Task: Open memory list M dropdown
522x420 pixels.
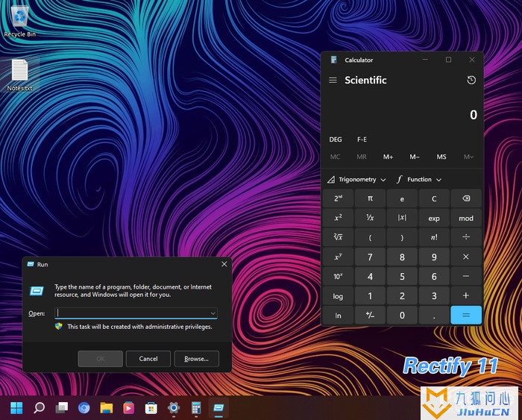Action: click(x=468, y=157)
